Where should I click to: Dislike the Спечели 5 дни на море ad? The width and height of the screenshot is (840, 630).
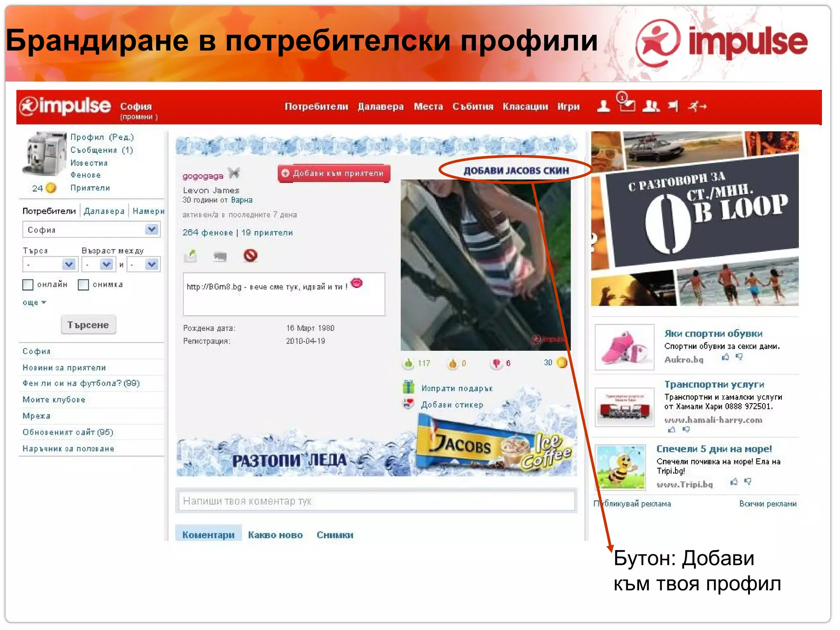[748, 482]
